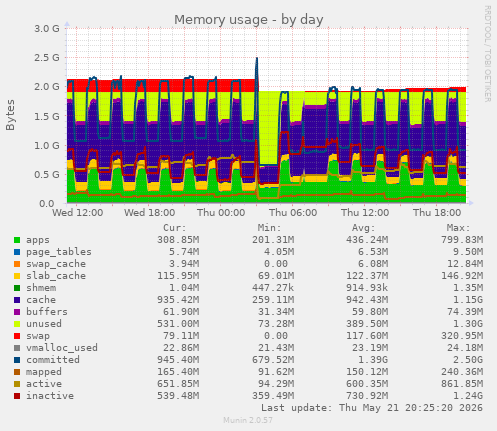Screen dimensions: 497x431
Task: Click the 'Bytes' vertical axis label
Action: [x=10, y=115]
